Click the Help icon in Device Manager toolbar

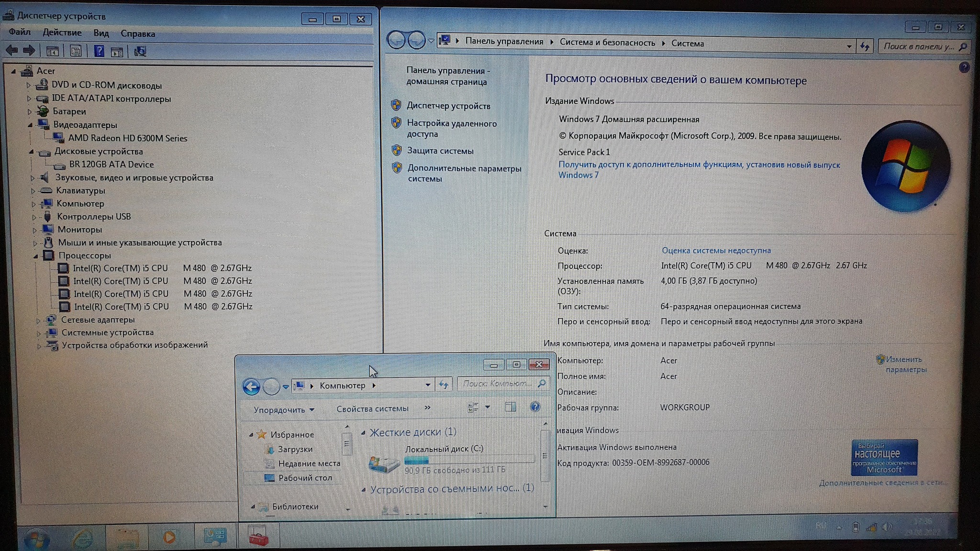(99, 51)
